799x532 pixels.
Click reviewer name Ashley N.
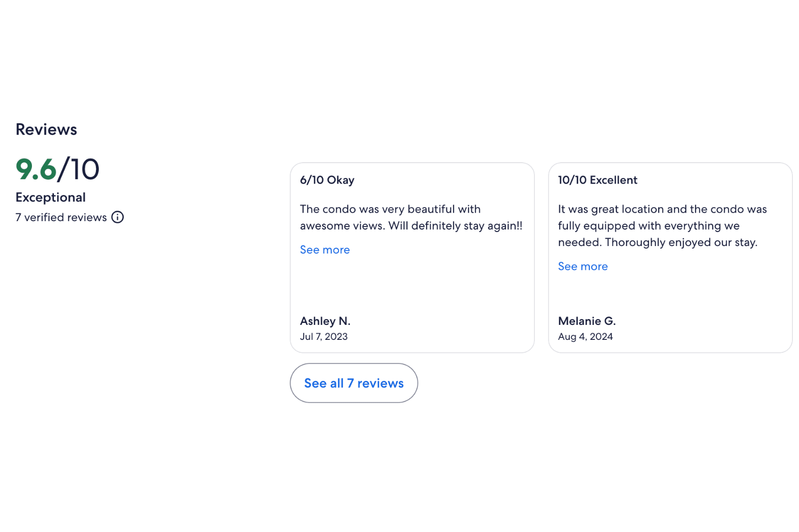pyautogui.click(x=325, y=321)
